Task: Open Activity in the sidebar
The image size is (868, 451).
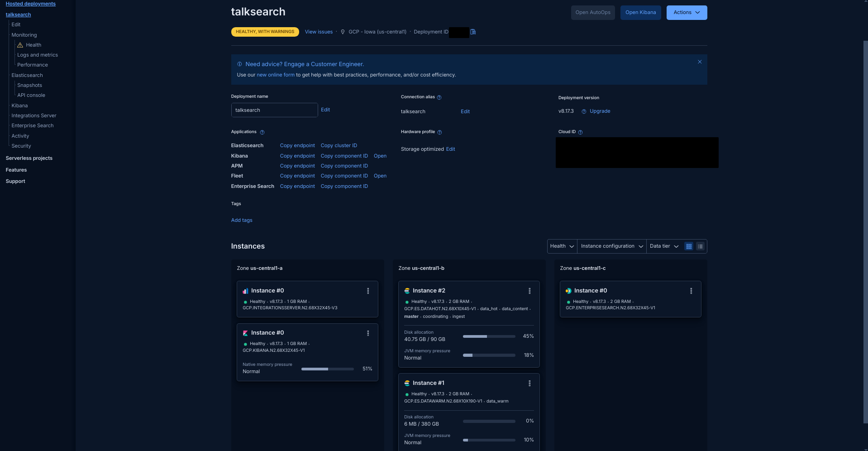Action: point(20,136)
